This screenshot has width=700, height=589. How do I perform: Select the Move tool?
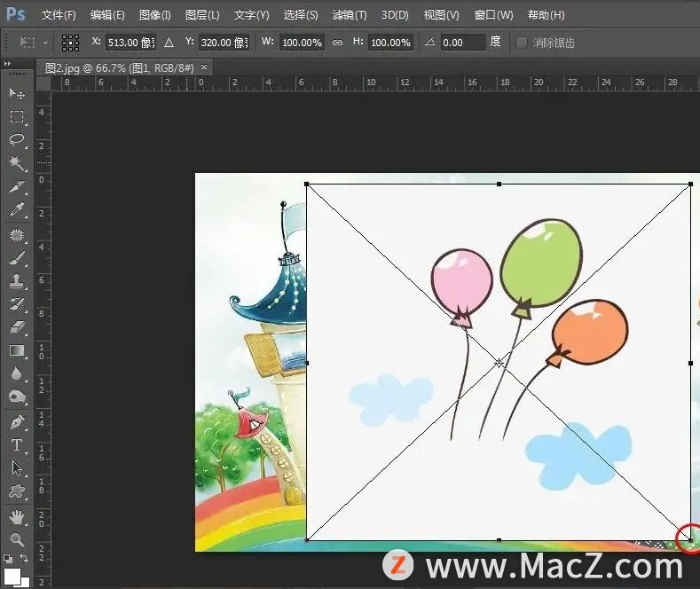(17, 93)
